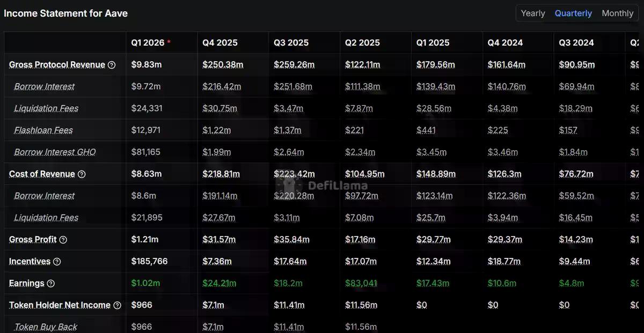Image resolution: width=644 pixels, height=333 pixels.
Task: Click info icon next to Earnings
Action: [51, 284]
